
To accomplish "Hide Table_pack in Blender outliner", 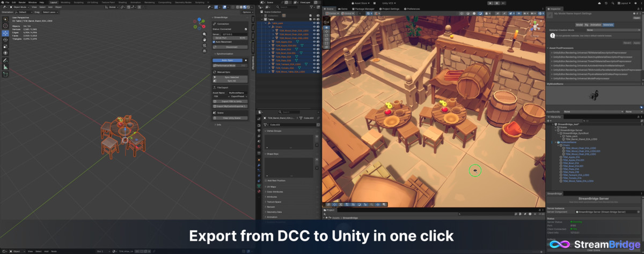I will [314, 23].
